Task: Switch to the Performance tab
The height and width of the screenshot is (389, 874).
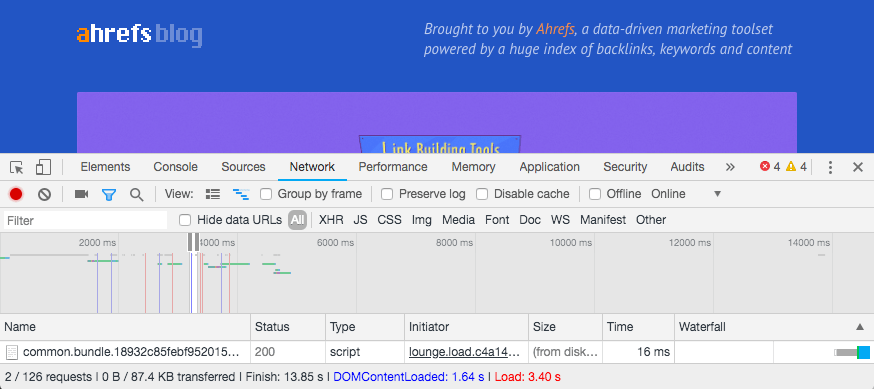Action: pos(393,167)
